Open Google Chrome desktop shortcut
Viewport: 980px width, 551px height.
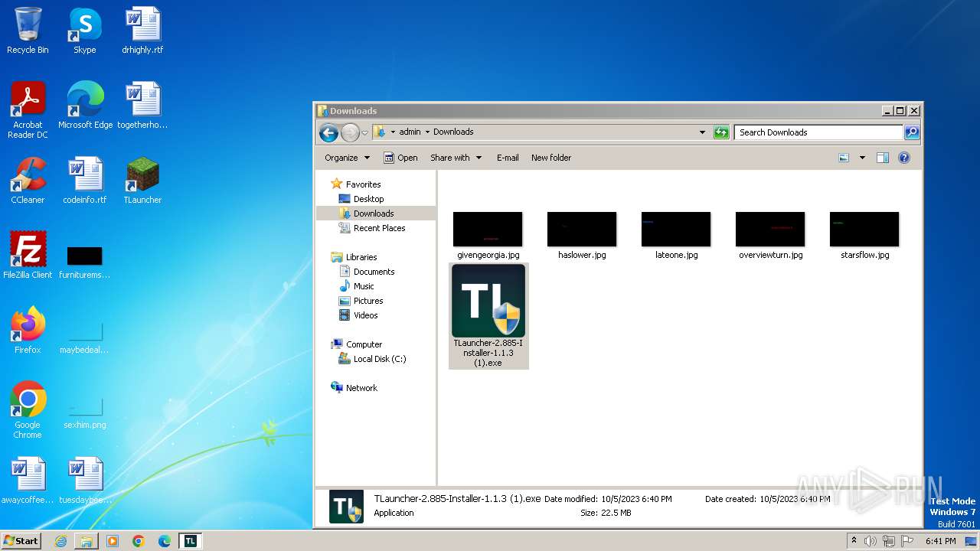tap(28, 410)
